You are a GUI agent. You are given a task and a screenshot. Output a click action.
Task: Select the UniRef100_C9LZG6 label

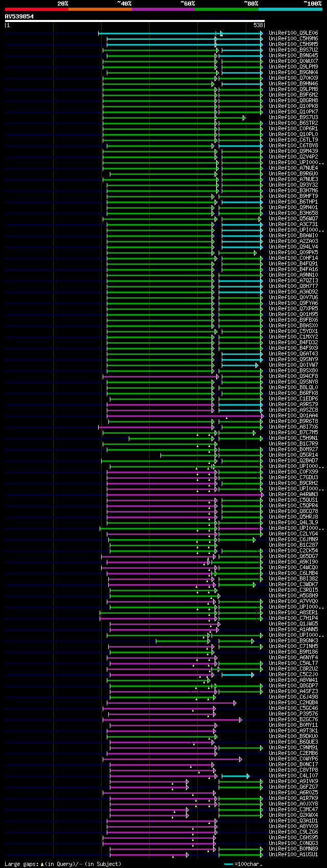pos(293,832)
